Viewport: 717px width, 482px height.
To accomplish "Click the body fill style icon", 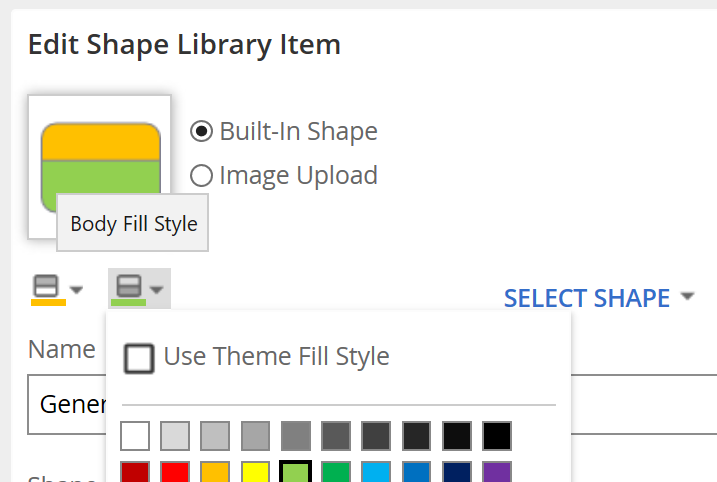I will coord(127,290).
